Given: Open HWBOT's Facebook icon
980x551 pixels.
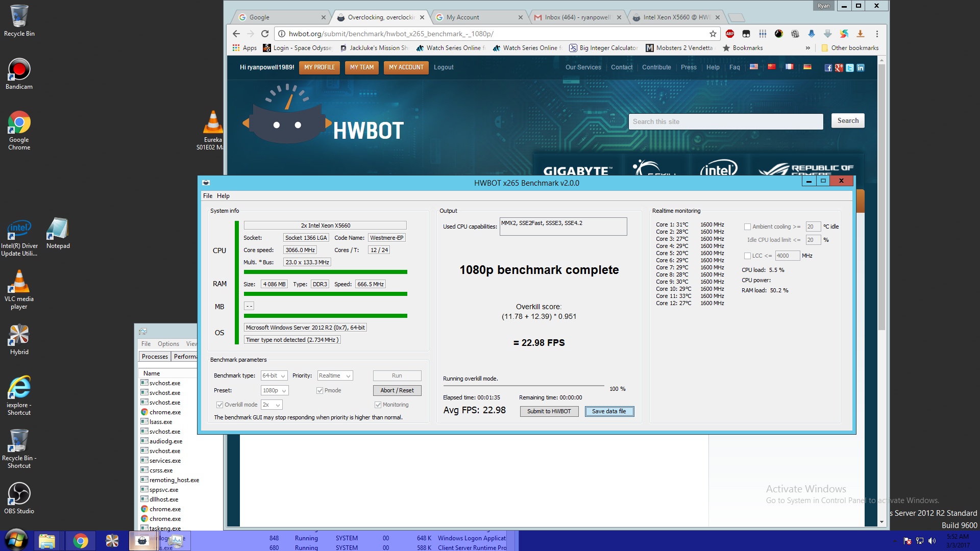Looking at the screenshot, I should pos(828,67).
